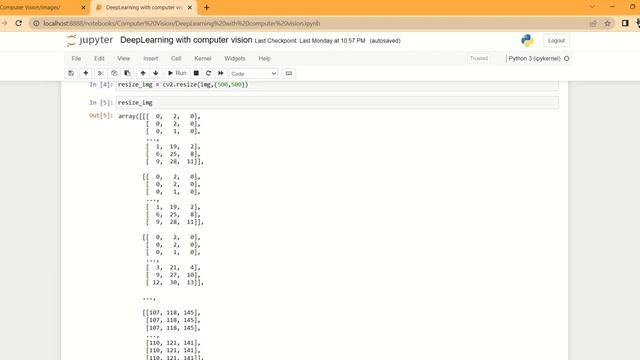
Task: Open the cell type Code dropdown
Action: 253,74
